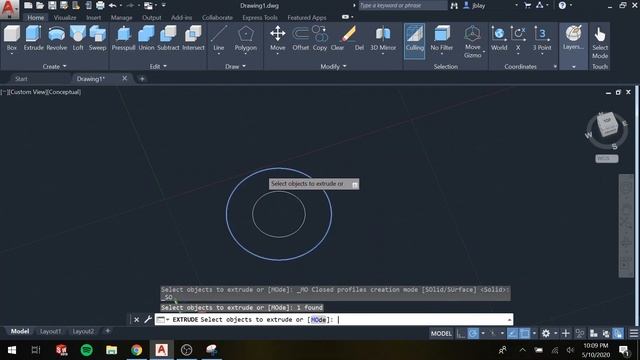Image resolution: width=640 pixels, height=360 pixels.
Task: Open the No Filter selection icon
Action: (x=442, y=38)
